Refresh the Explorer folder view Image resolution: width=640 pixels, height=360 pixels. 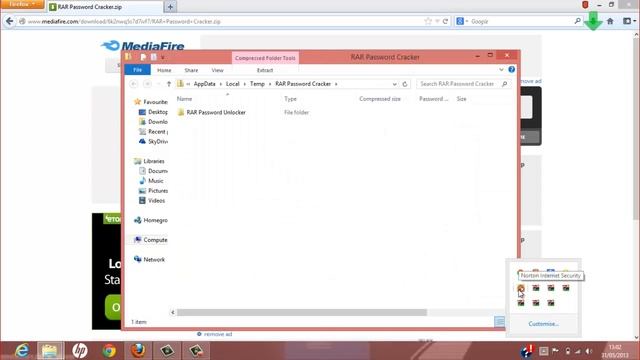tap(405, 84)
